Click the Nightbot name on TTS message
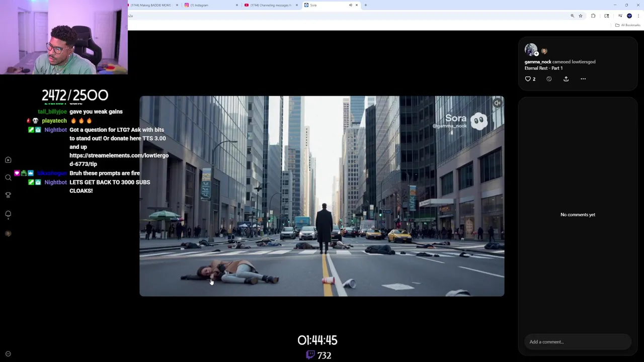The height and width of the screenshot is (362, 644). [55, 130]
